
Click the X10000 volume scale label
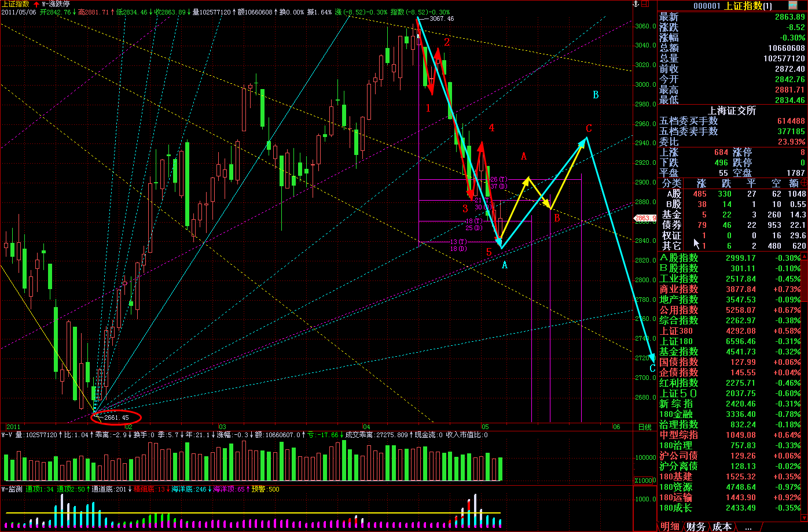coord(644,480)
